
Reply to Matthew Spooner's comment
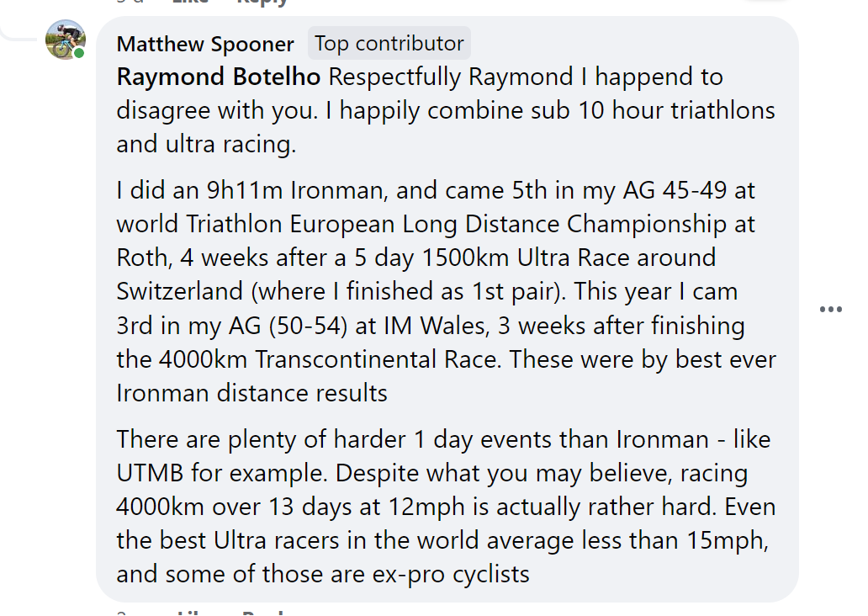point(263,613)
